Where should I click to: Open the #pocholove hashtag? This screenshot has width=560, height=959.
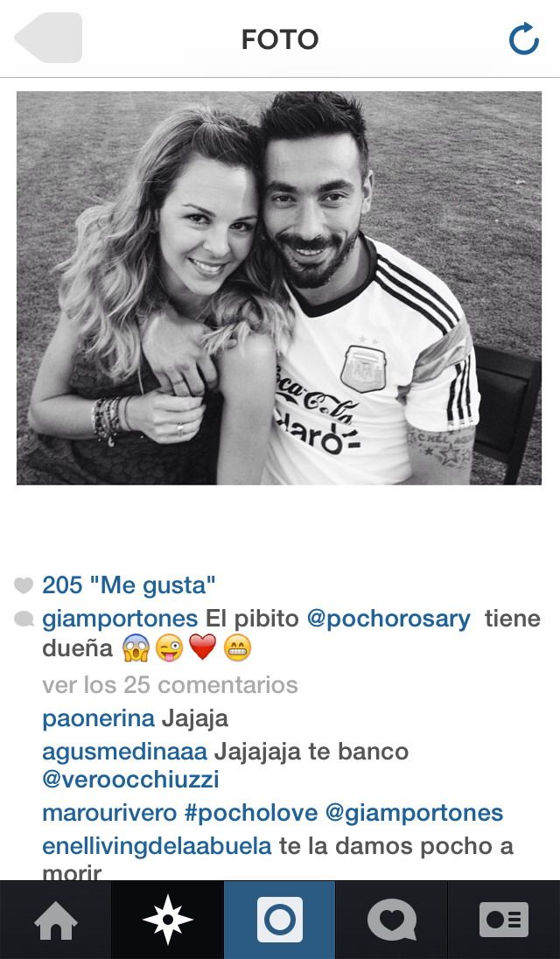[250, 813]
